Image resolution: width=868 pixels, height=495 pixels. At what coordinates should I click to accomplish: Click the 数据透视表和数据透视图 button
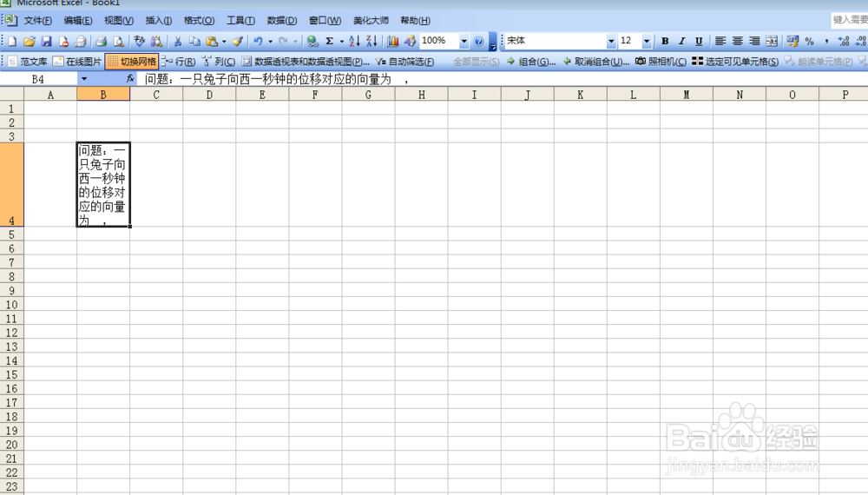(x=305, y=62)
